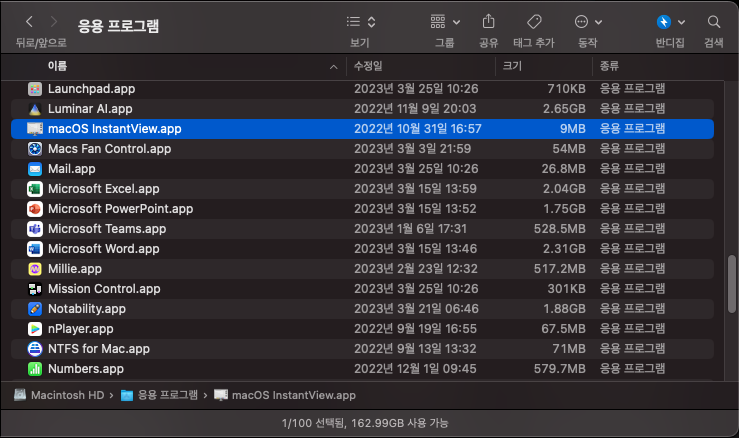Screen dimensions: 739x438
Task: Open the group (그룹) options dropdown
Action: [x=445, y=22]
